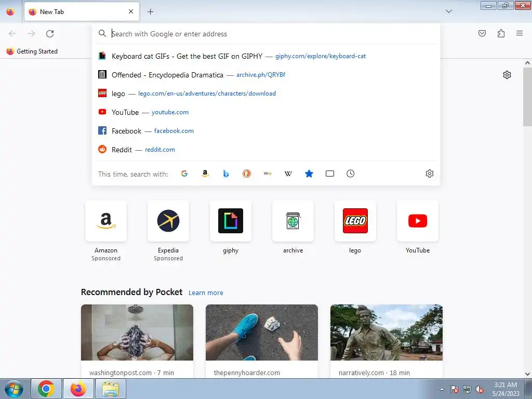Open thepennyhoarder.com Pocket story
532x399 pixels.
[262, 341]
